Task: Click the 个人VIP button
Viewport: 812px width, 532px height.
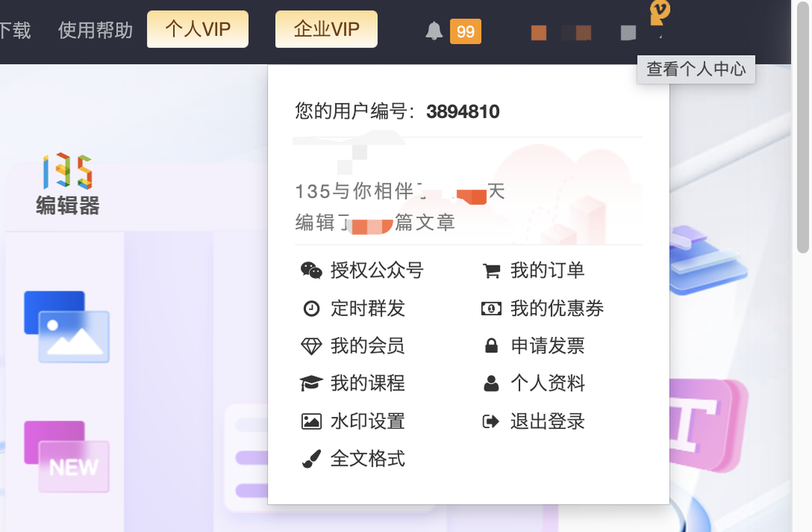Action: pos(198,30)
